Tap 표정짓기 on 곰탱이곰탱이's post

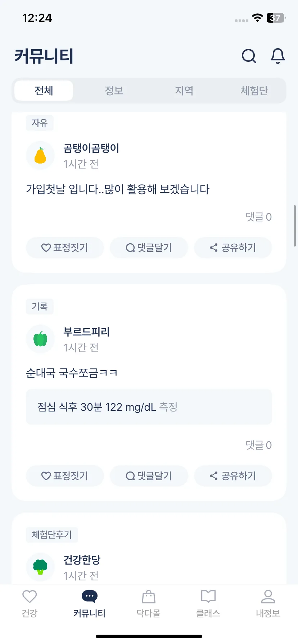point(65,248)
